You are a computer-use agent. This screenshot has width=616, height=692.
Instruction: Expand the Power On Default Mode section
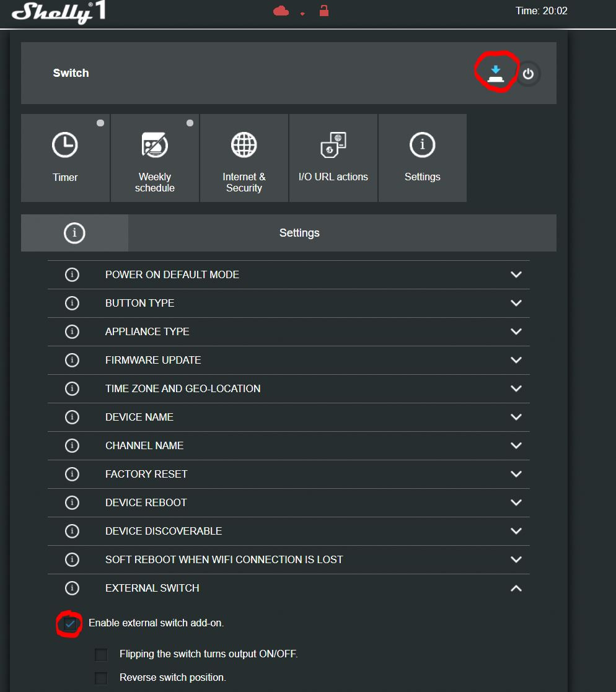[516, 274]
